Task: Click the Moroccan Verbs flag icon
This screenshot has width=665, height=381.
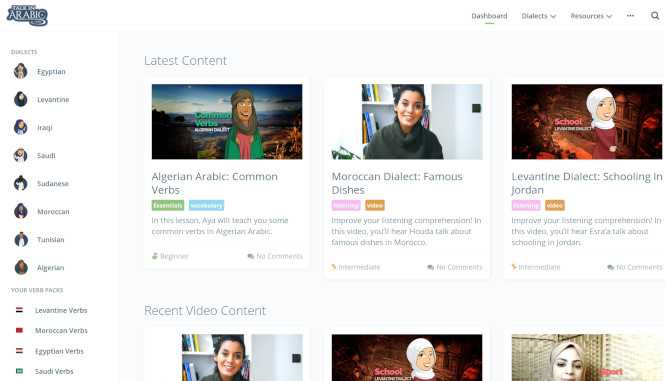Action: (x=20, y=330)
